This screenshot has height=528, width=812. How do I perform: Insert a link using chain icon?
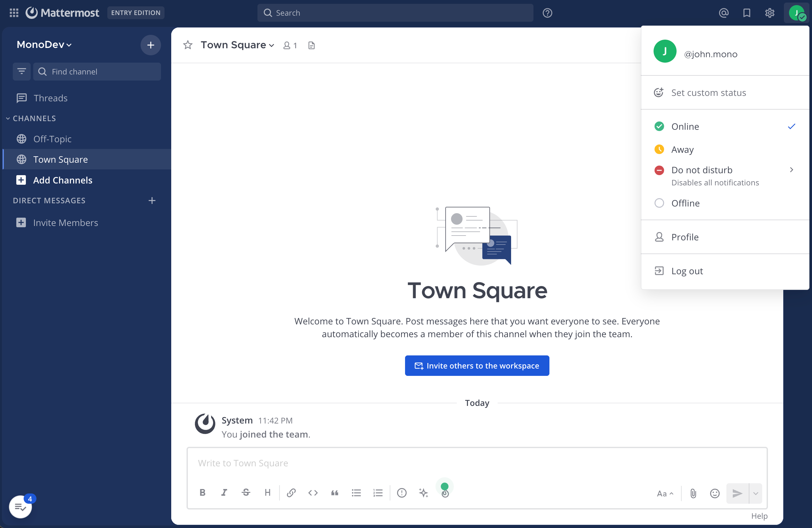[x=291, y=493]
